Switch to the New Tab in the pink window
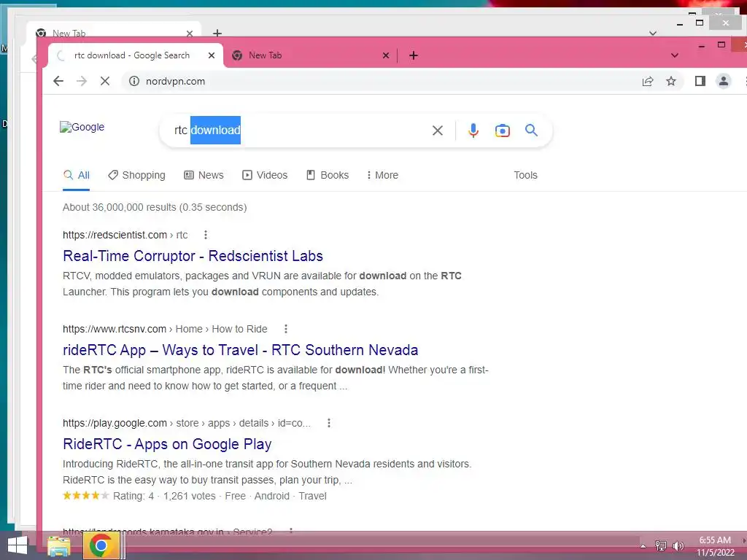 pos(309,55)
